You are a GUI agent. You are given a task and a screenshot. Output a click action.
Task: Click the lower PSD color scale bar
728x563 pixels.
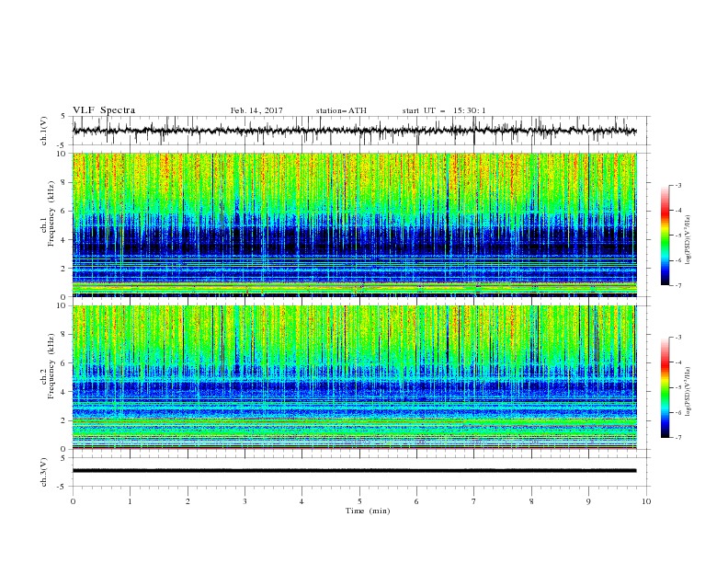click(665, 387)
